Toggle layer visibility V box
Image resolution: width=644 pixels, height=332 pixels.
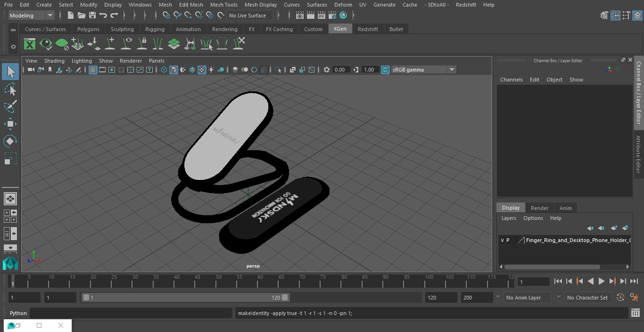coord(502,240)
